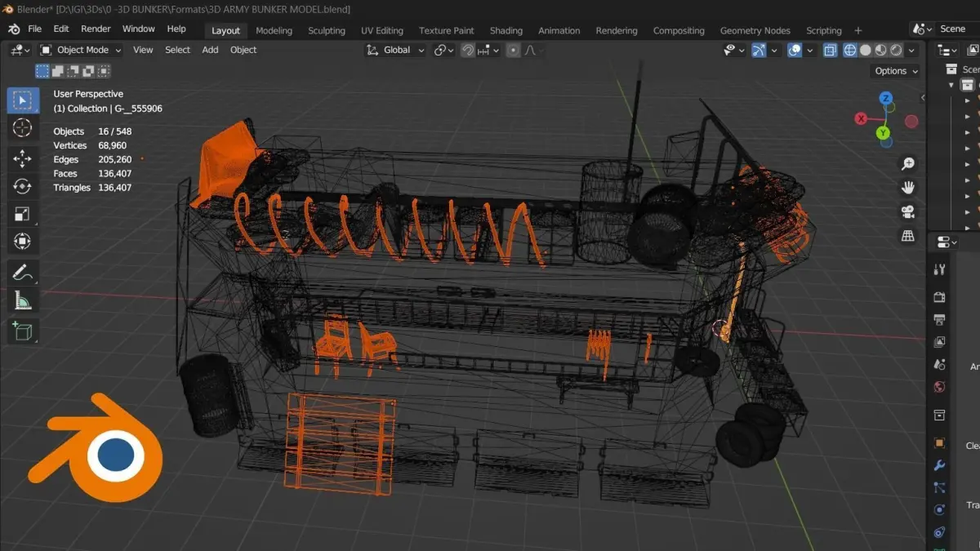Open object visibility and selectability dropdown
The height and width of the screenshot is (551, 980).
click(734, 50)
